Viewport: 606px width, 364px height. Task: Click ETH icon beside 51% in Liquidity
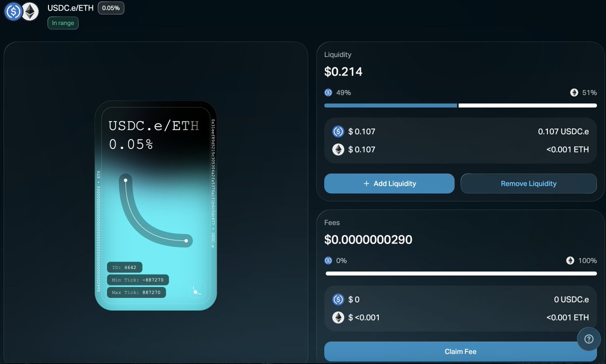(x=574, y=92)
